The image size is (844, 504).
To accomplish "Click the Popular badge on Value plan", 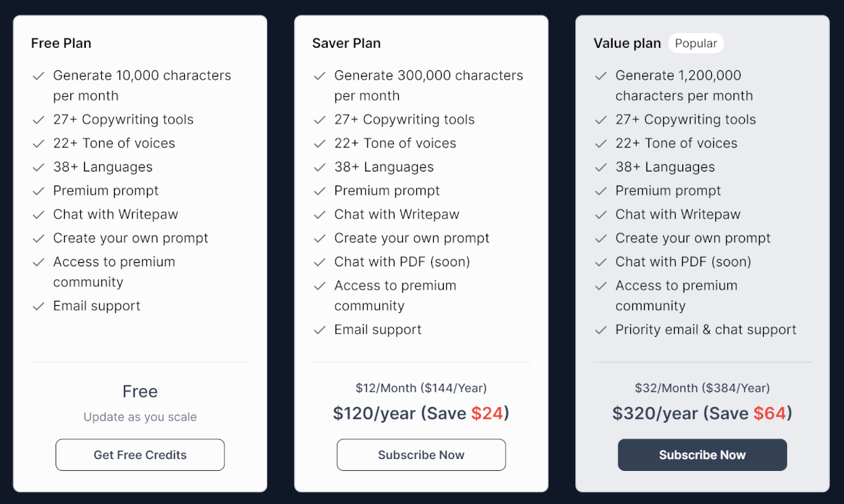I will [696, 44].
